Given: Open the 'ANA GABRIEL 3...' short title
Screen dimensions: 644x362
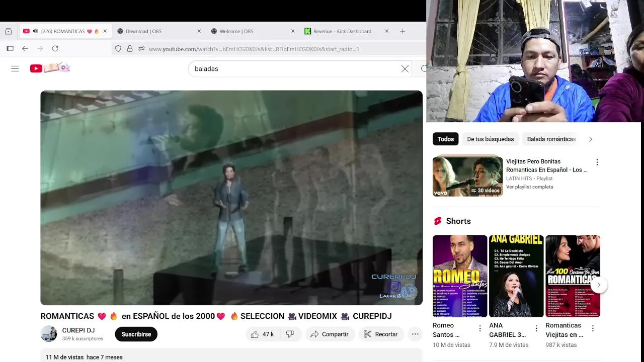Looking at the screenshot, I should [507, 330].
